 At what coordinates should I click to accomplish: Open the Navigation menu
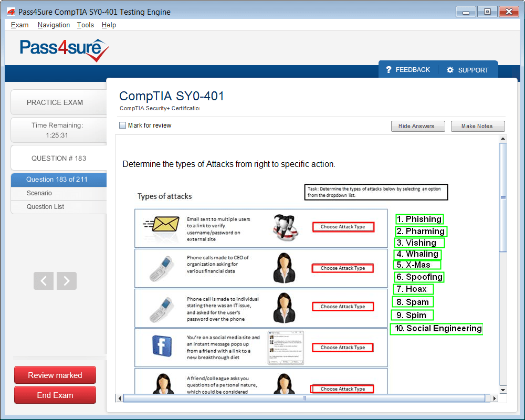[x=54, y=25]
